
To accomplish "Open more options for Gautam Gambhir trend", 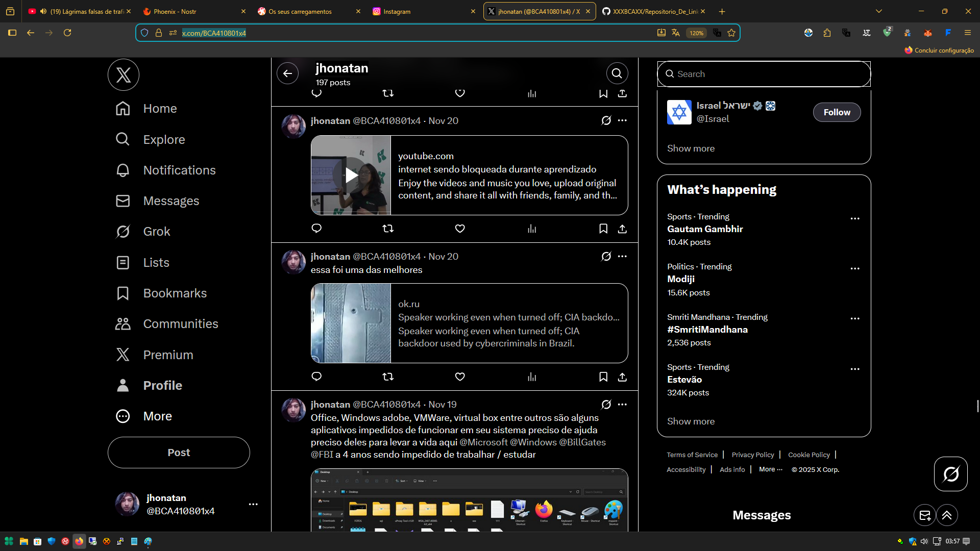I will (855, 219).
